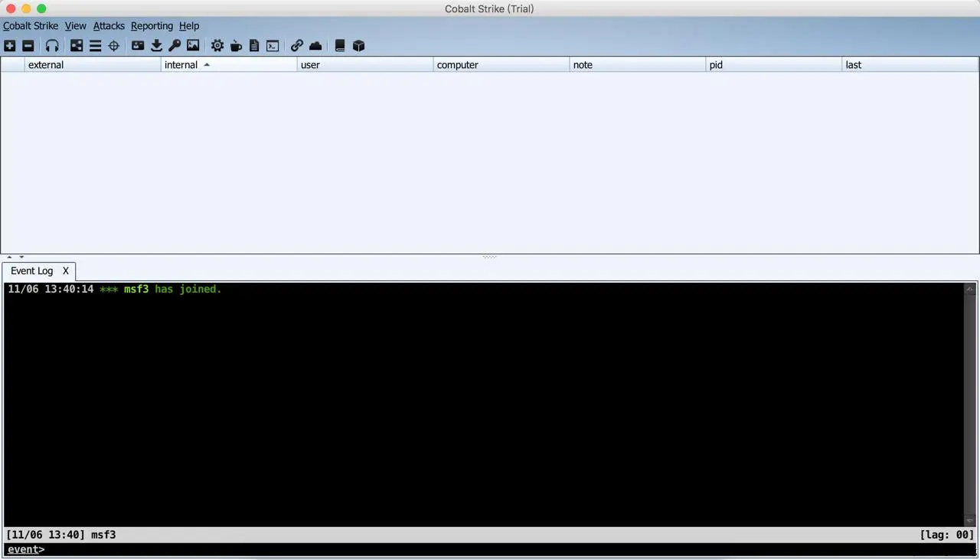Create a new team server connection
The height and width of the screenshot is (560, 980).
click(10, 46)
